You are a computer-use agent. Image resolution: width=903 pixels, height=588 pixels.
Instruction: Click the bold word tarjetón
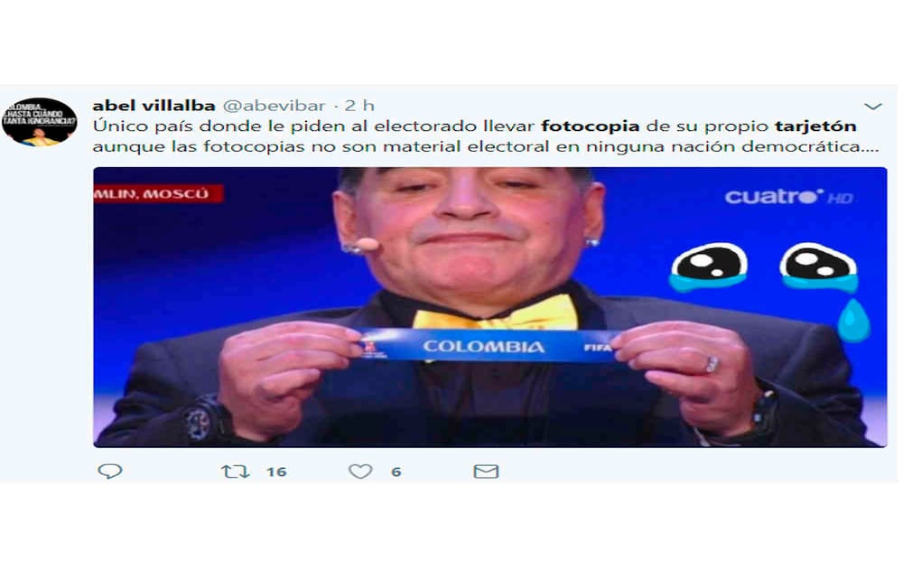[x=815, y=126]
